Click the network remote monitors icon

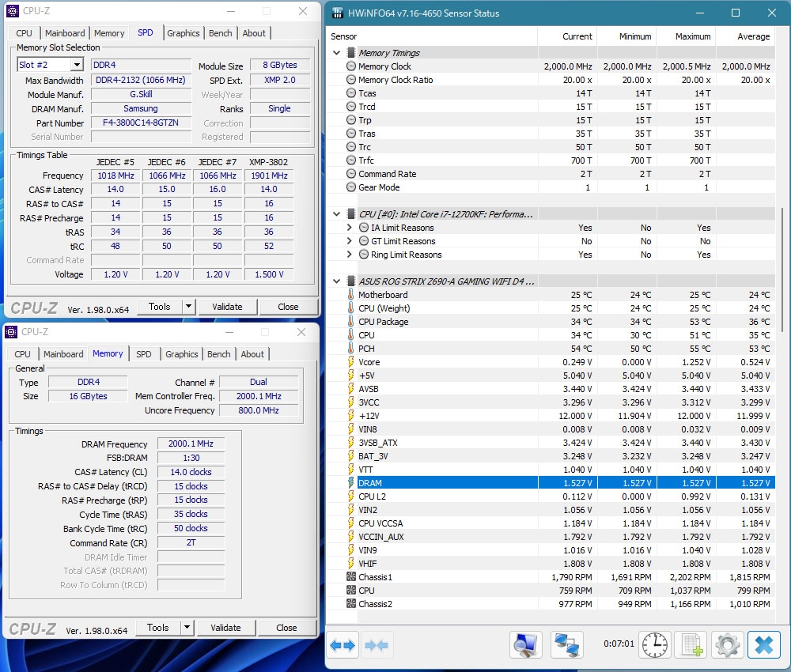tap(566, 645)
